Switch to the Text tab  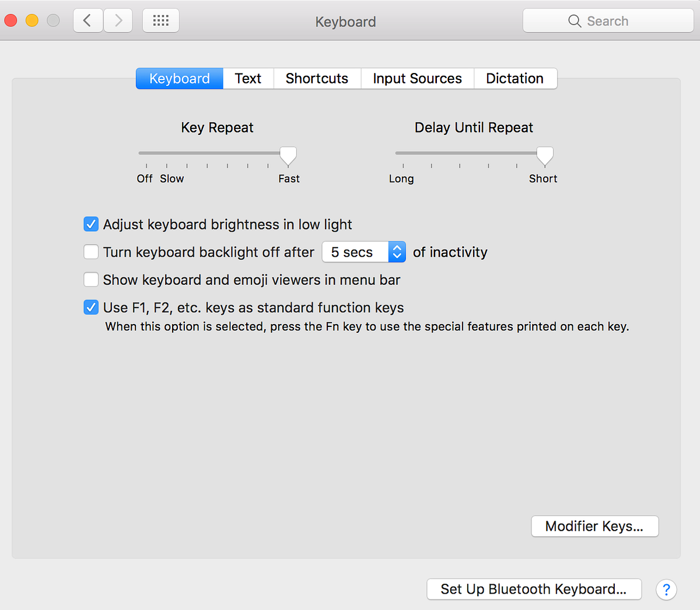pos(248,78)
